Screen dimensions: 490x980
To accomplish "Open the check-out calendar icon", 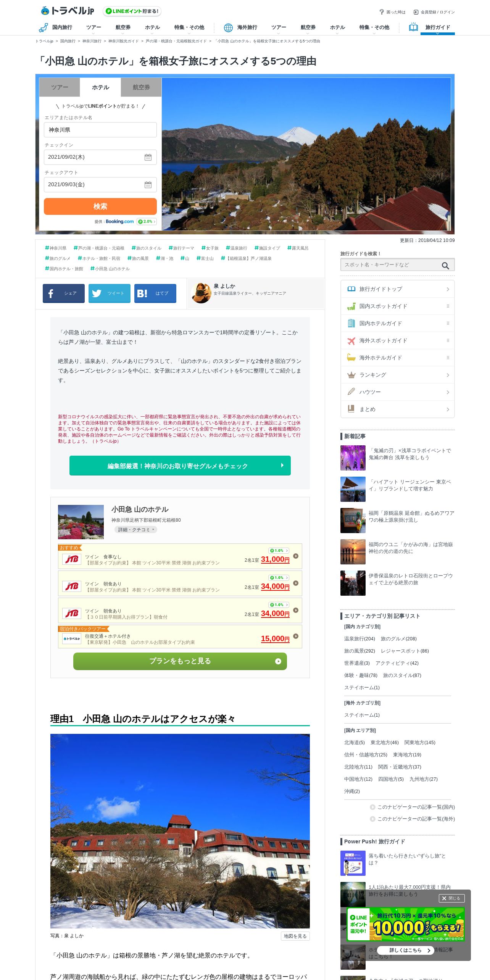I will click(x=148, y=185).
